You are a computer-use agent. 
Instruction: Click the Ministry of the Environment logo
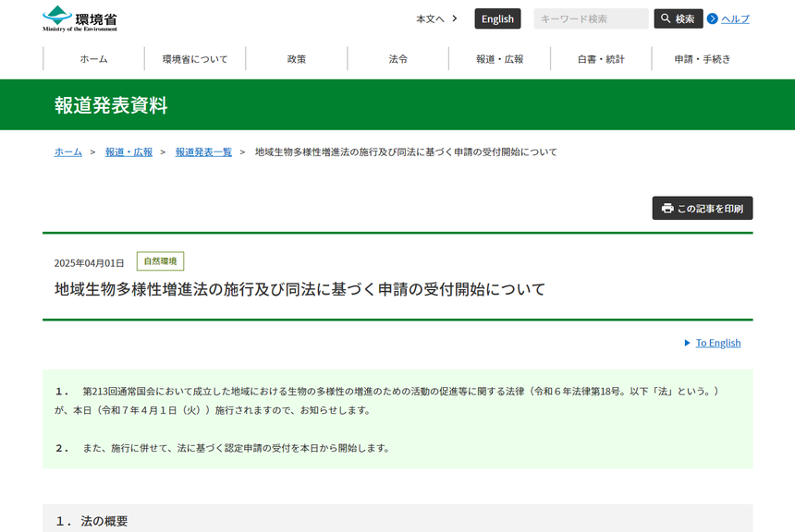click(x=80, y=18)
